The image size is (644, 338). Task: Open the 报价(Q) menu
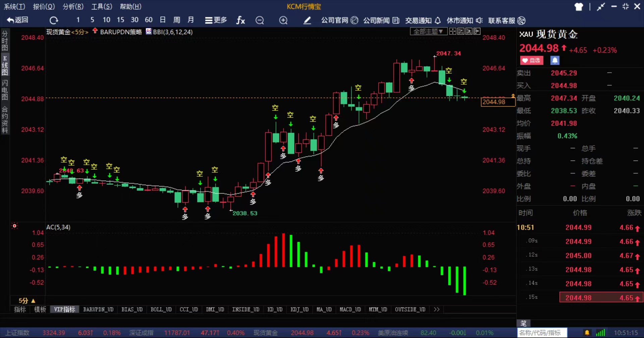click(x=44, y=6)
